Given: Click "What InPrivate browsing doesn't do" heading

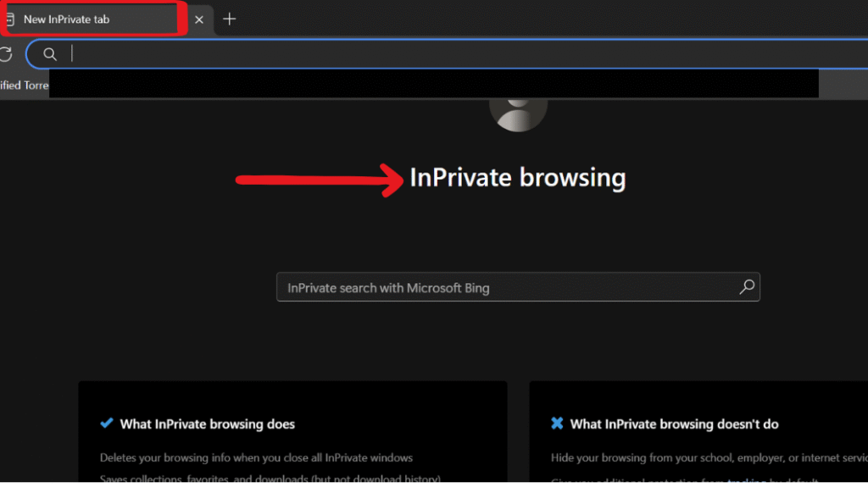Looking at the screenshot, I should click(x=674, y=424).
